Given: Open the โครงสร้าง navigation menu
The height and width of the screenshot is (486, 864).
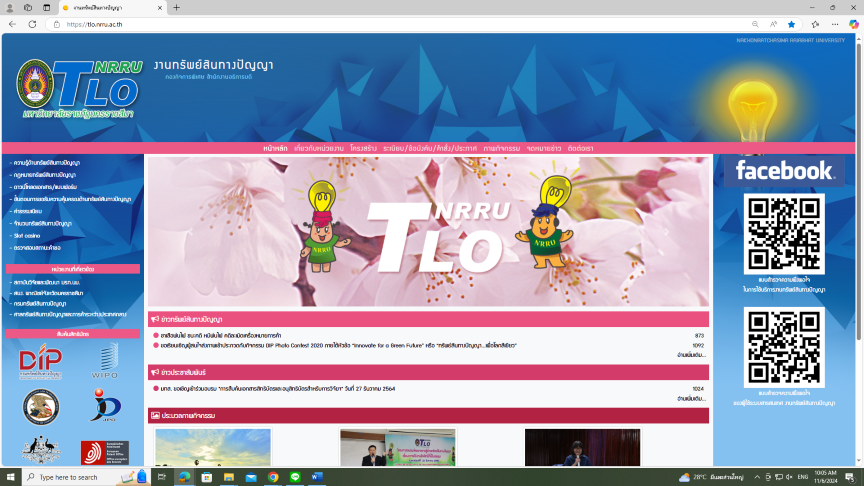Looking at the screenshot, I should 363,148.
